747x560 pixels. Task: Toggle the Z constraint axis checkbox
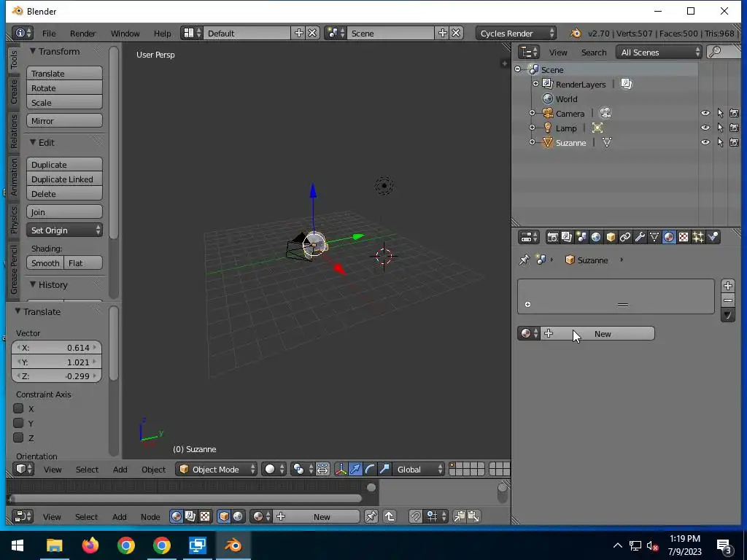click(18, 437)
